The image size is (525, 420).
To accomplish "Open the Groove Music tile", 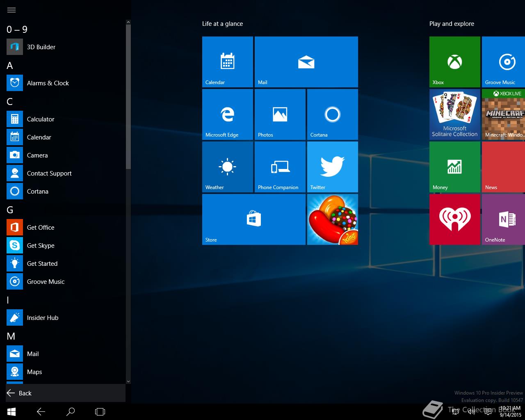I will 504,62.
